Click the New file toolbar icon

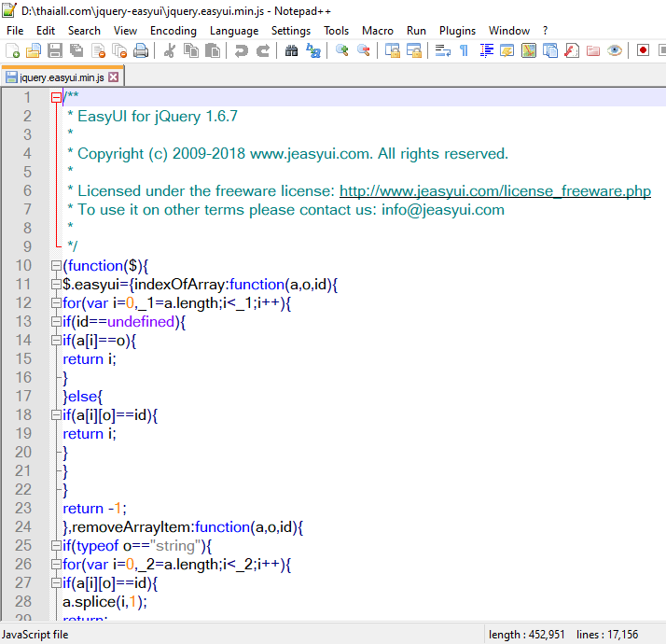click(x=12, y=50)
